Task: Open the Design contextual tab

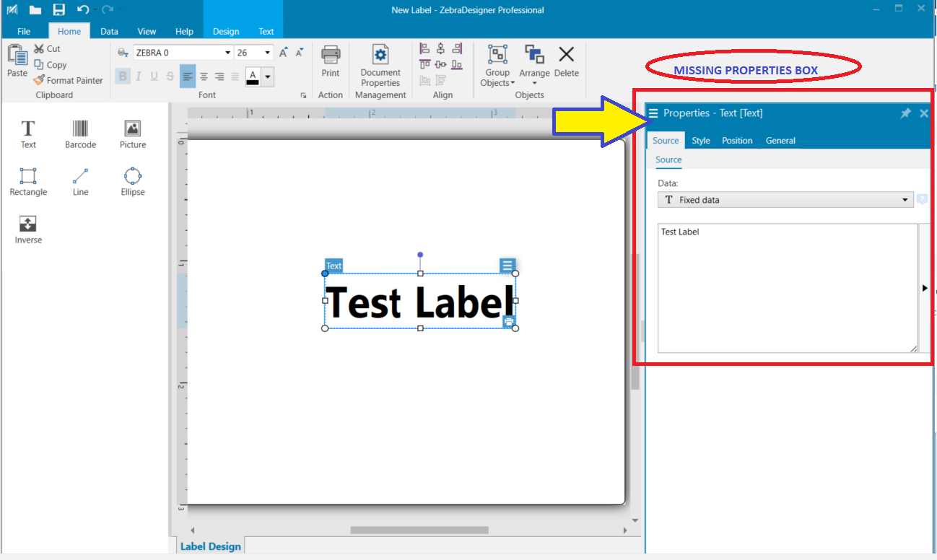Action: 226,31
